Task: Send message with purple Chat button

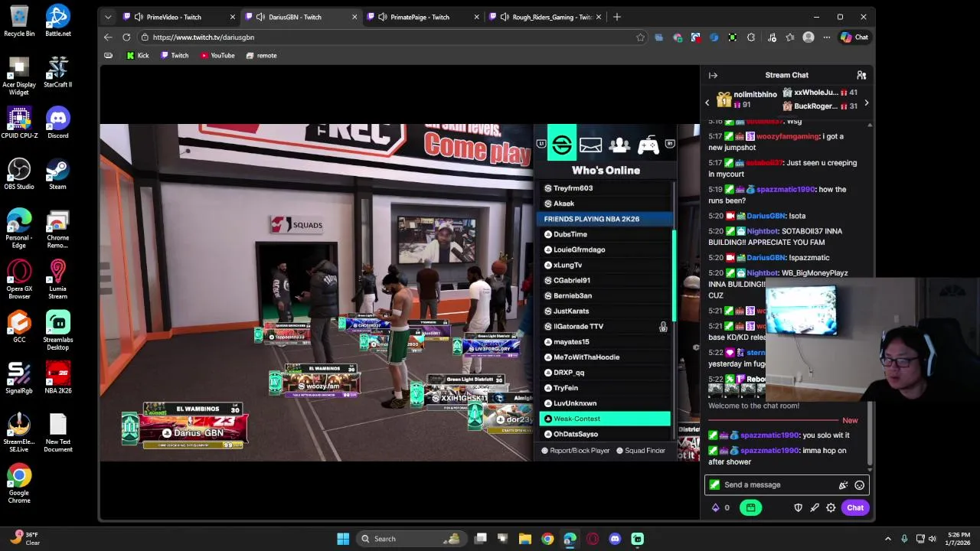Action: coord(855,507)
